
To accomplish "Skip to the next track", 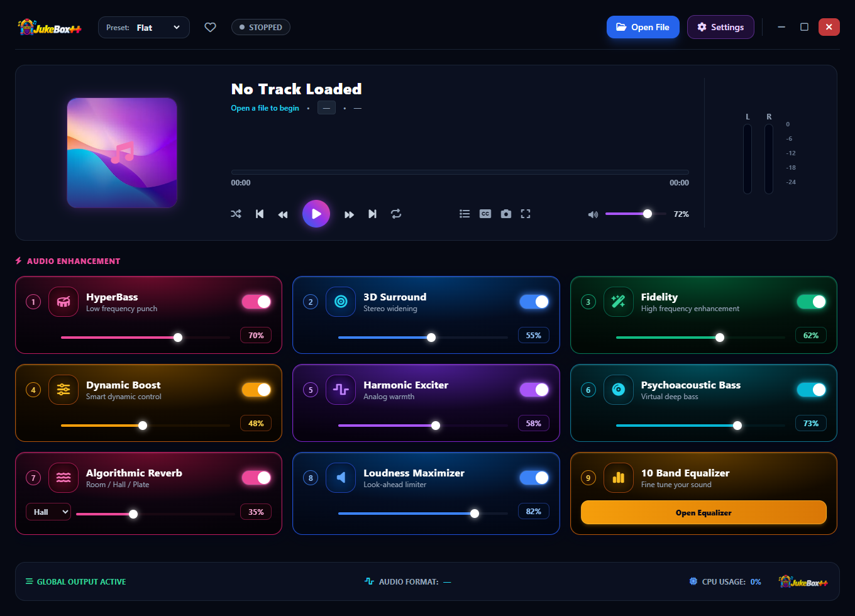I will 372,214.
